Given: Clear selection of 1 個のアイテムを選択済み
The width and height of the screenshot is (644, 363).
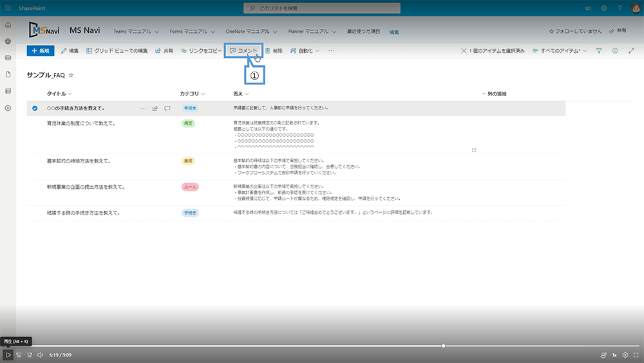Looking at the screenshot, I should pos(464,50).
